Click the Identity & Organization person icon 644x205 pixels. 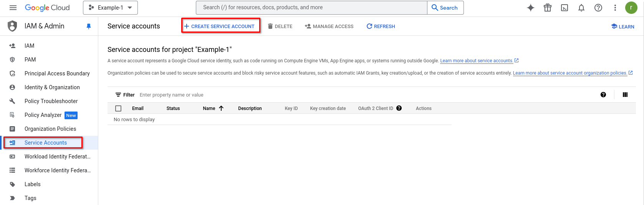click(x=12, y=87)
